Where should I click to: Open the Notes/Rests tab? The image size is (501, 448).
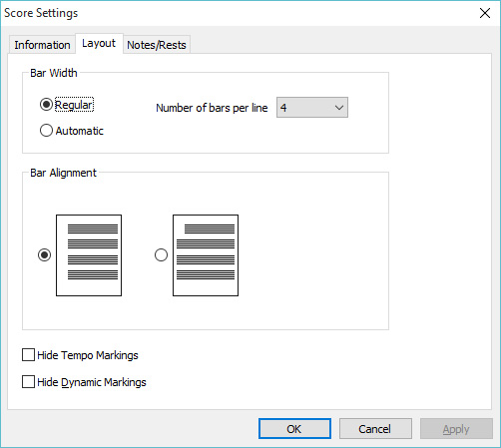157,45
